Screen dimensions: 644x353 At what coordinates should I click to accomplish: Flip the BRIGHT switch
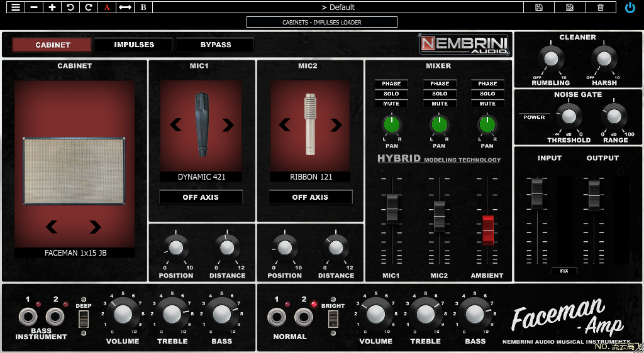333,319
